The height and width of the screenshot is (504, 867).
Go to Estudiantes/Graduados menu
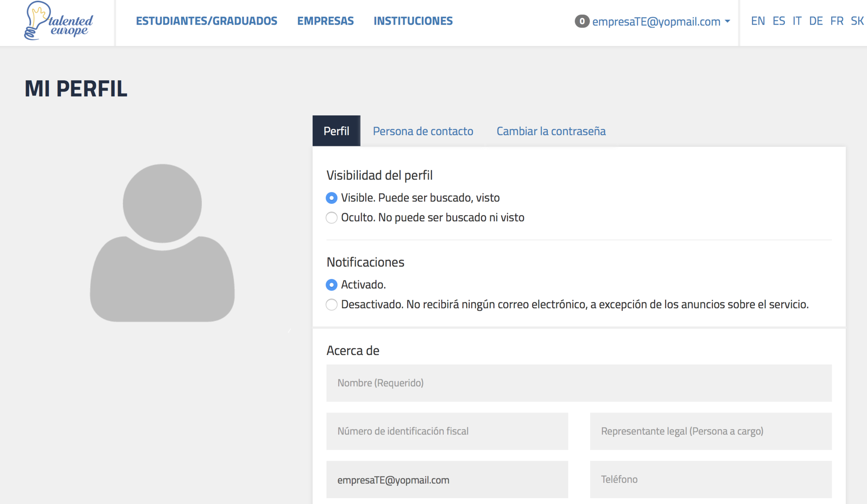click(206, 21)
